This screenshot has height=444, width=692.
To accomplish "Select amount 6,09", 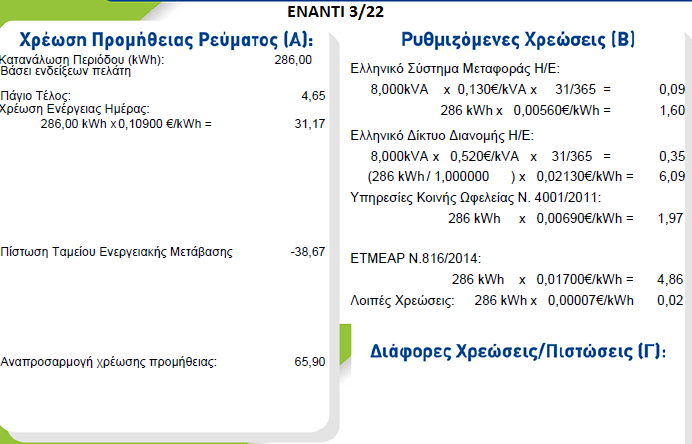I will [x=672, y=177].
